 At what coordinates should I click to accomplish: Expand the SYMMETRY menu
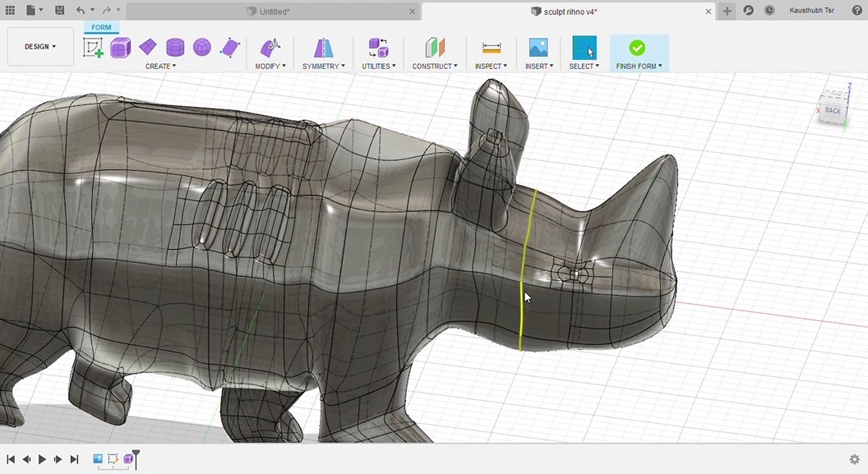point(323,66)
